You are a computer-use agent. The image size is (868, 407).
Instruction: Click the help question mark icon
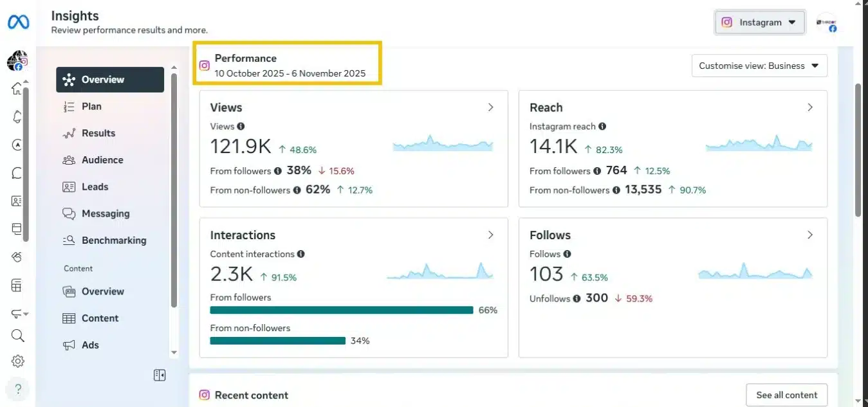17,389
